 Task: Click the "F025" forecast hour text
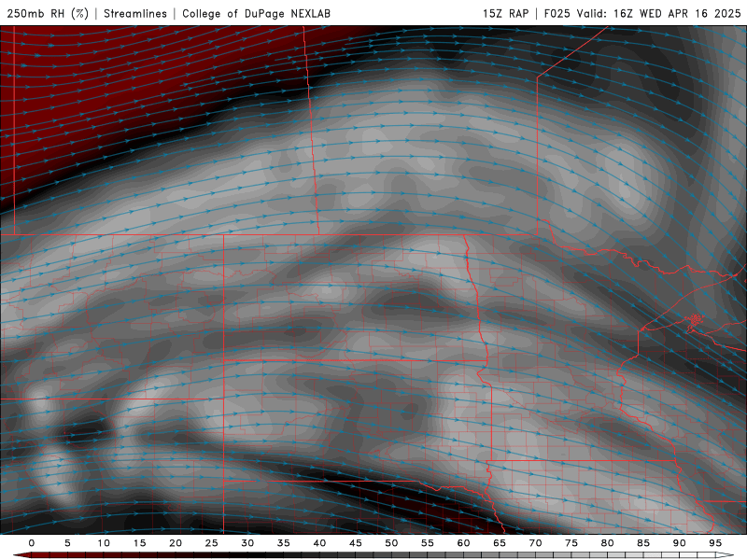point(557,13)
